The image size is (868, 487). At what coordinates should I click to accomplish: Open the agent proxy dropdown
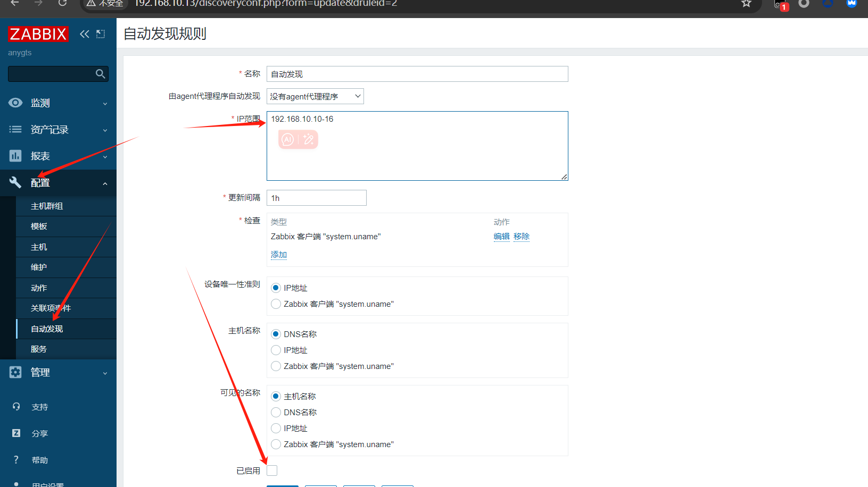coord(315,96)
